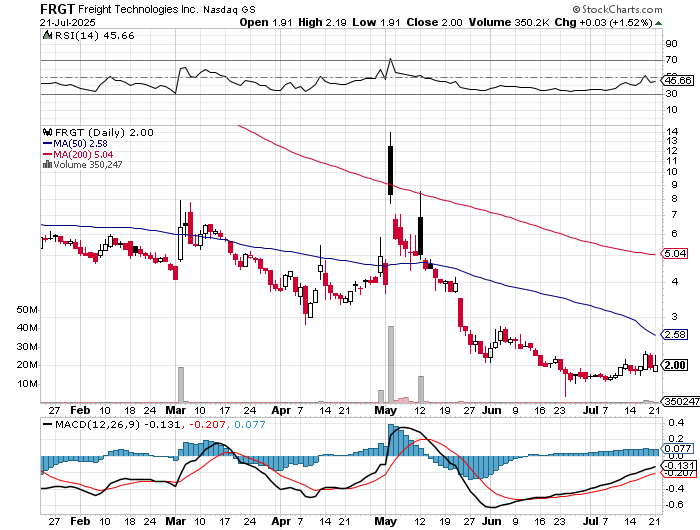Click the StockCharts.com copyright icon

point(576,9)
